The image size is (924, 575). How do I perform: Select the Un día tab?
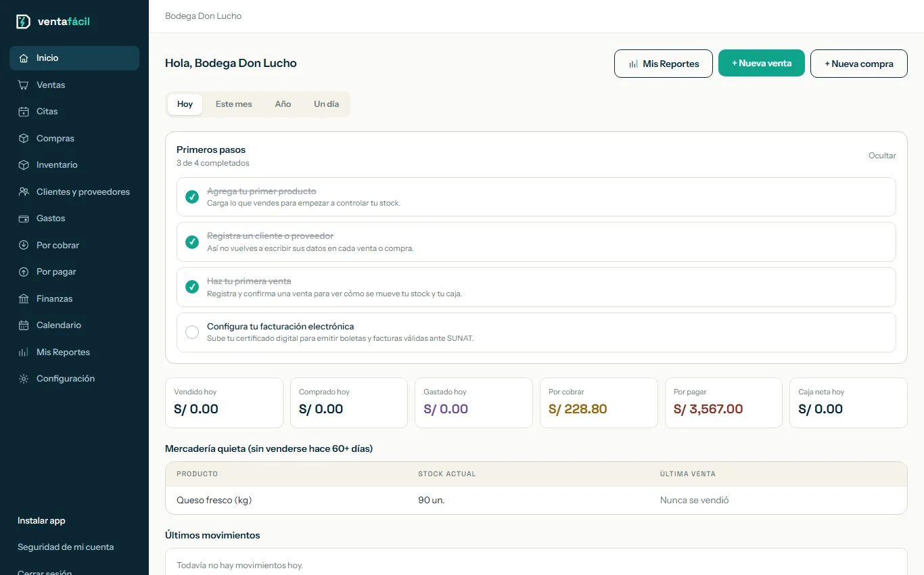[327, 104]
